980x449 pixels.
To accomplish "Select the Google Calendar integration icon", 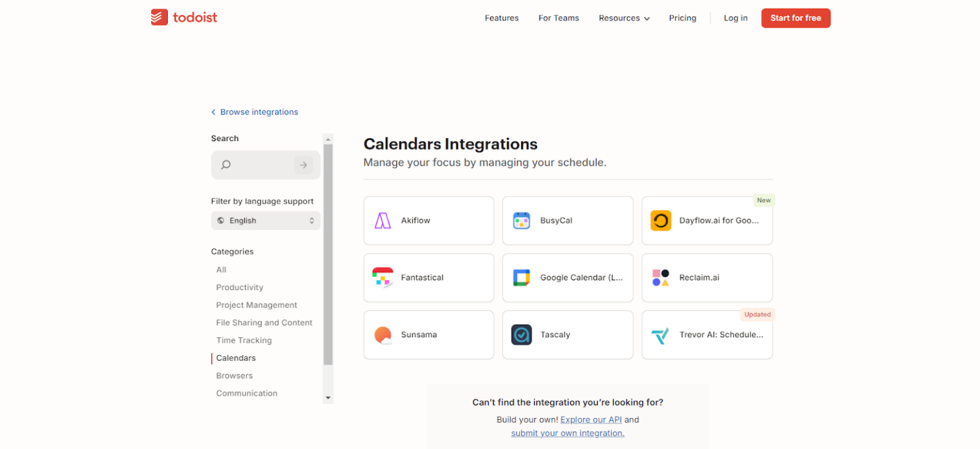I will click(521, 277).
